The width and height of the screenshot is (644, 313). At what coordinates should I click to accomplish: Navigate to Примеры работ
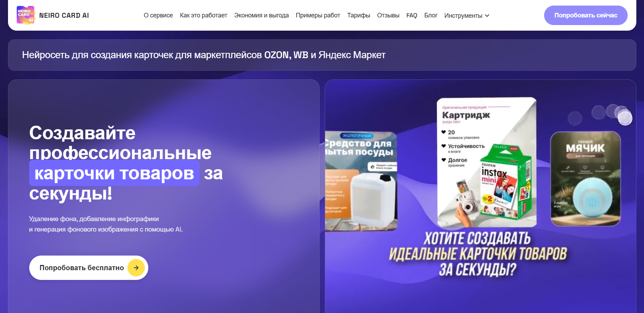[x=318, y=15]
